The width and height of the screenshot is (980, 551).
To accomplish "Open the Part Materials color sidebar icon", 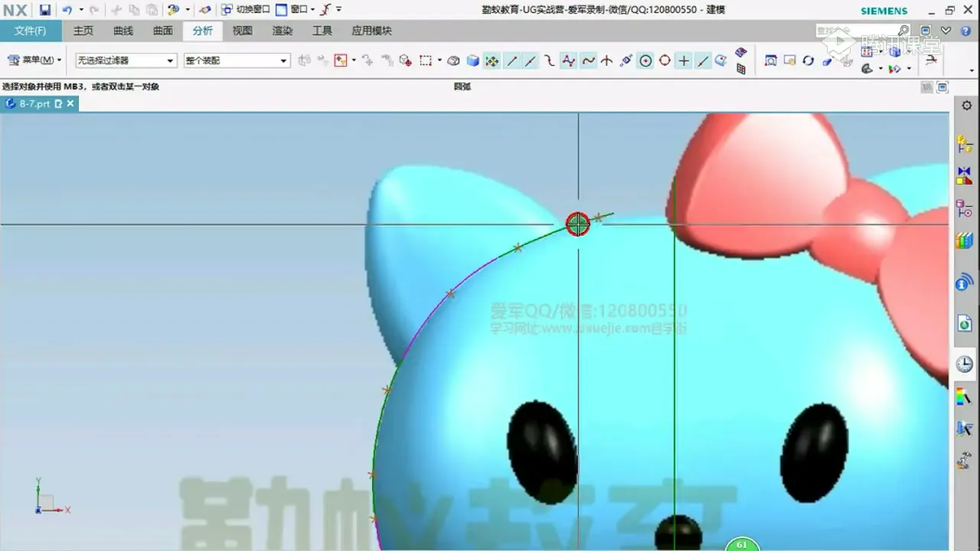I will (964, 397).
